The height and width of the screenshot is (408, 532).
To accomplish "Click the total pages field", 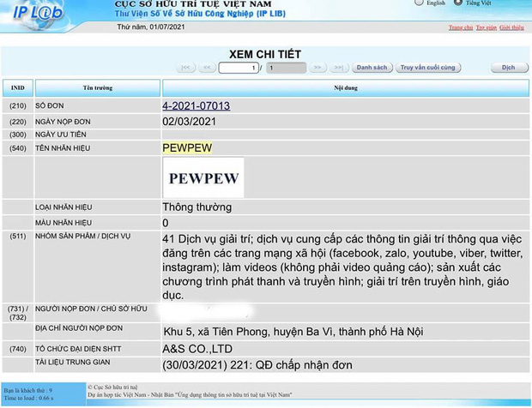I will click(286, 68).
